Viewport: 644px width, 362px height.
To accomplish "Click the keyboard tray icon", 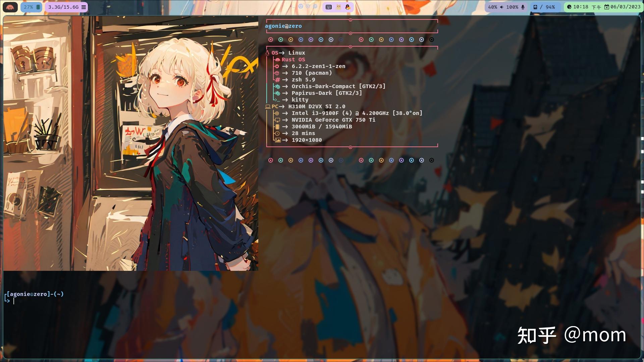I will 329,7.
